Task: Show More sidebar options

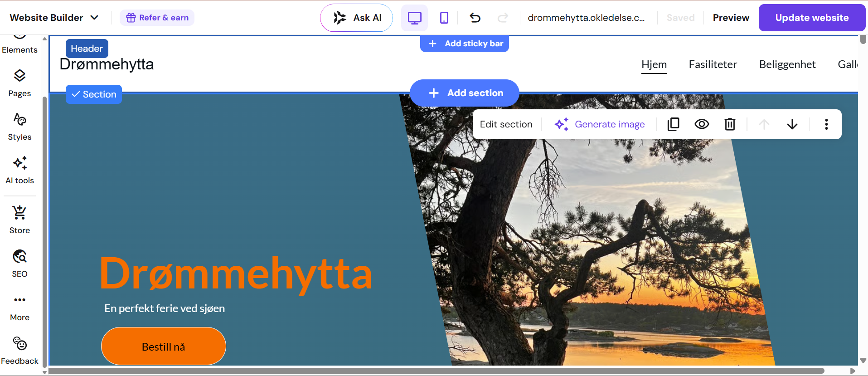Action: click(19, 308)
